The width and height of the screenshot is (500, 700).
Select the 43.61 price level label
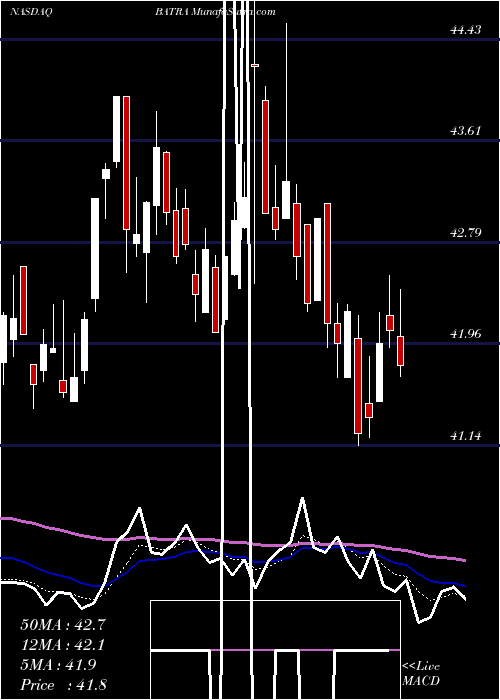point(466,131)
